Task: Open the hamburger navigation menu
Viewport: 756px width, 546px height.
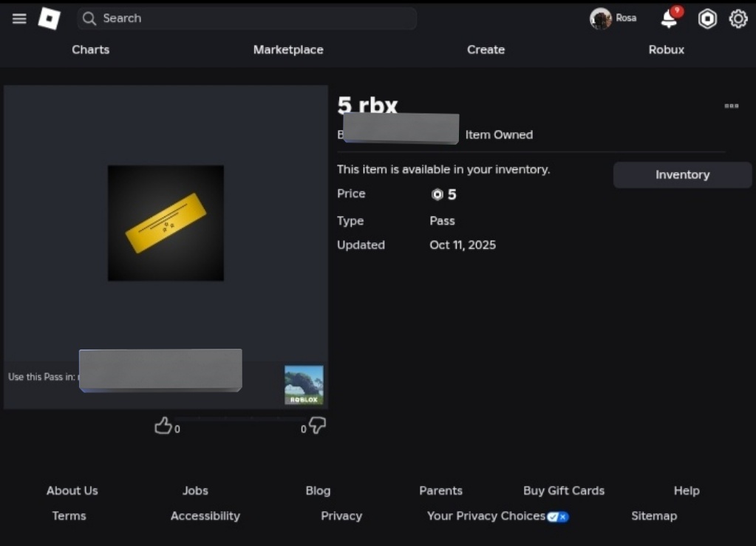Action: coord(19,18)
